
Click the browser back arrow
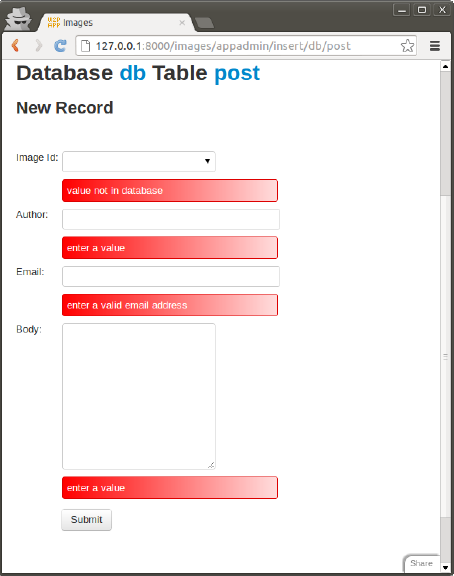(x=15, y=46)
